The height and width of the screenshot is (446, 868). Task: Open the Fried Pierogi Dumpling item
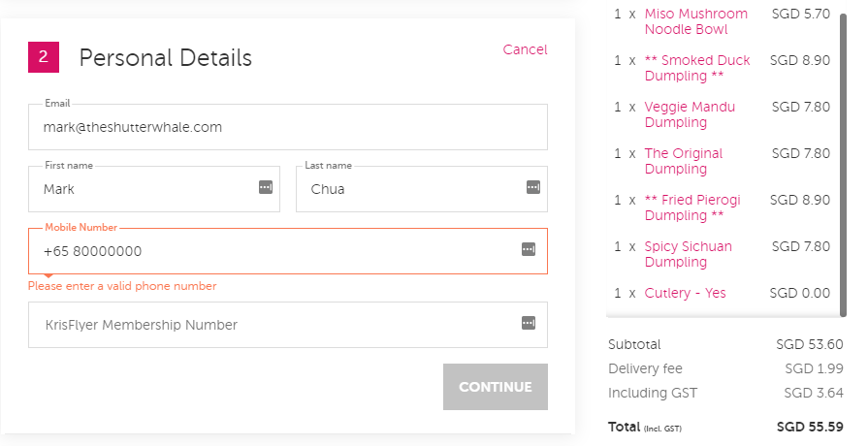tap(692, 207)
